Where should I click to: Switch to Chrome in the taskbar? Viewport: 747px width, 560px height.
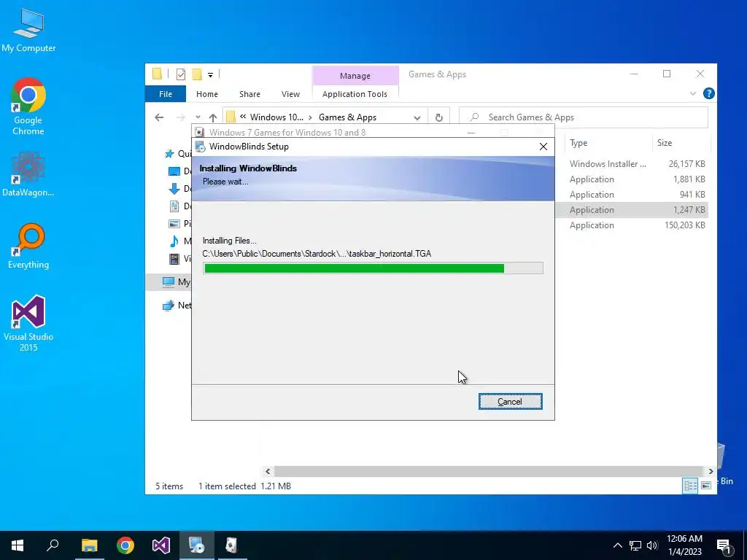125,545
